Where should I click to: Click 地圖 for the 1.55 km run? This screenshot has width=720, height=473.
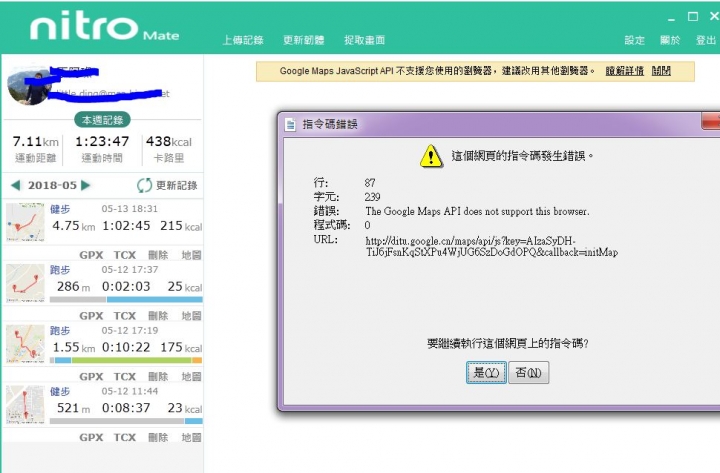pyautogui.click(x=191, y=377)
